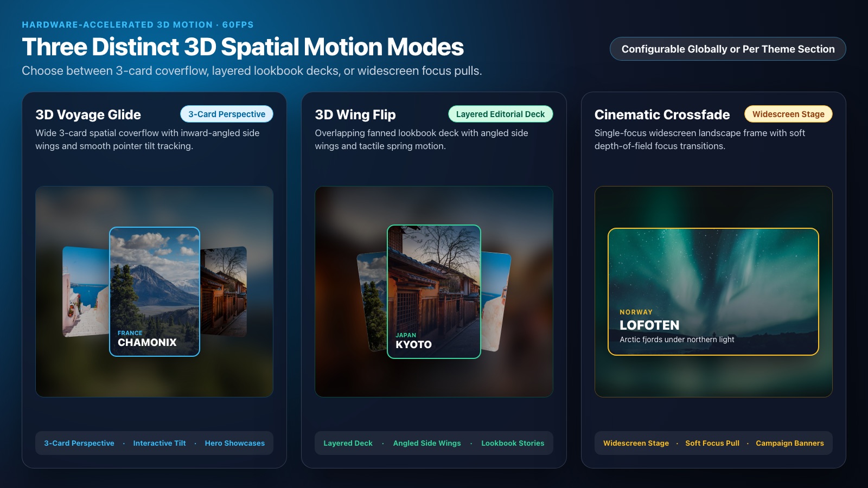The image size is (868, 488).
Task: Click the 'Choose between 3-card coverflow' subtitle
Action: click(252, 70)
